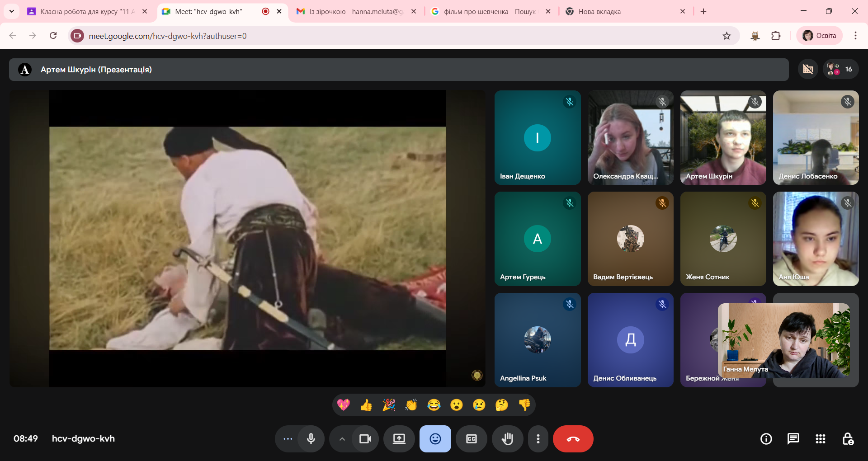Screen dimensions: 868x461
Task: Select Олександра Кващ video tile
Action: [631, 137]
